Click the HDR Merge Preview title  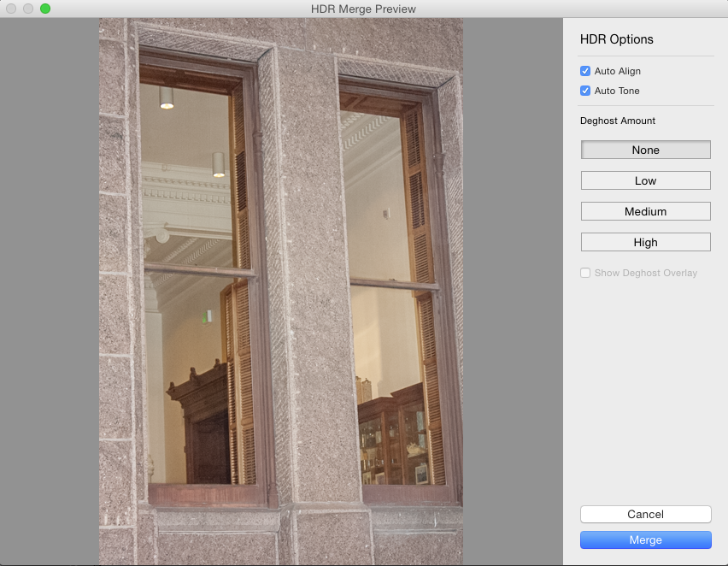[363, 9]
